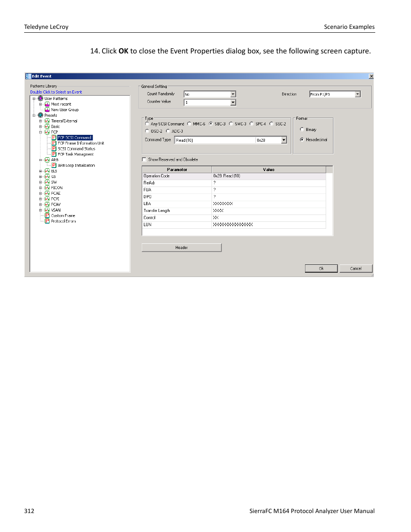Click the VSAN category icon
Image resolution: width=411 pixels, height=532 pixels.
pyautogui.click(x=47, y=210)
